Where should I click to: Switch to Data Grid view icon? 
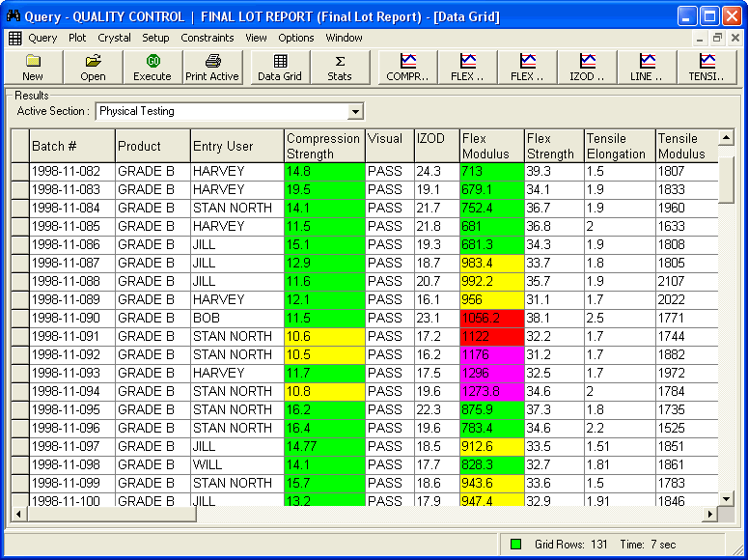tap(280, 61)
